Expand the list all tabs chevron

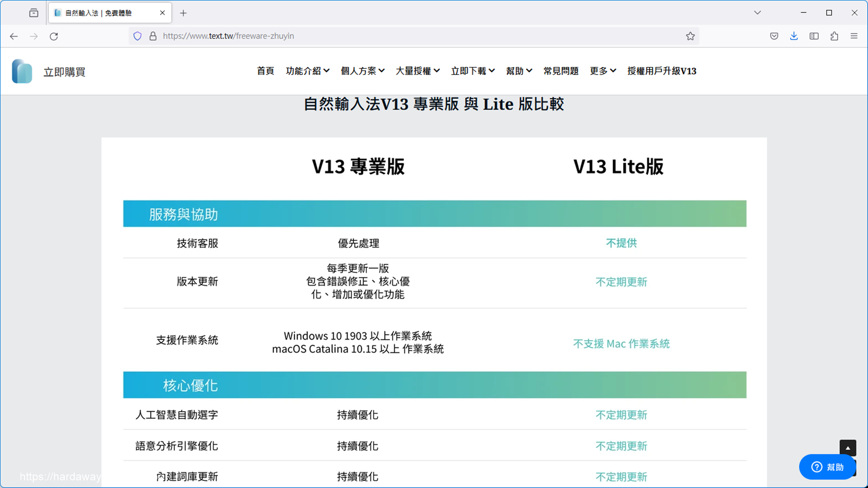tap(758, 13)
